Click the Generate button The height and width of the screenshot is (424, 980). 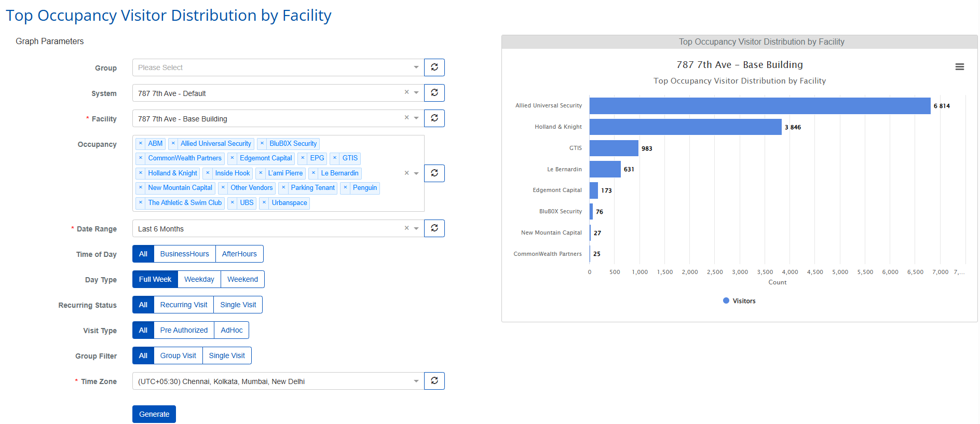[154, 414]
